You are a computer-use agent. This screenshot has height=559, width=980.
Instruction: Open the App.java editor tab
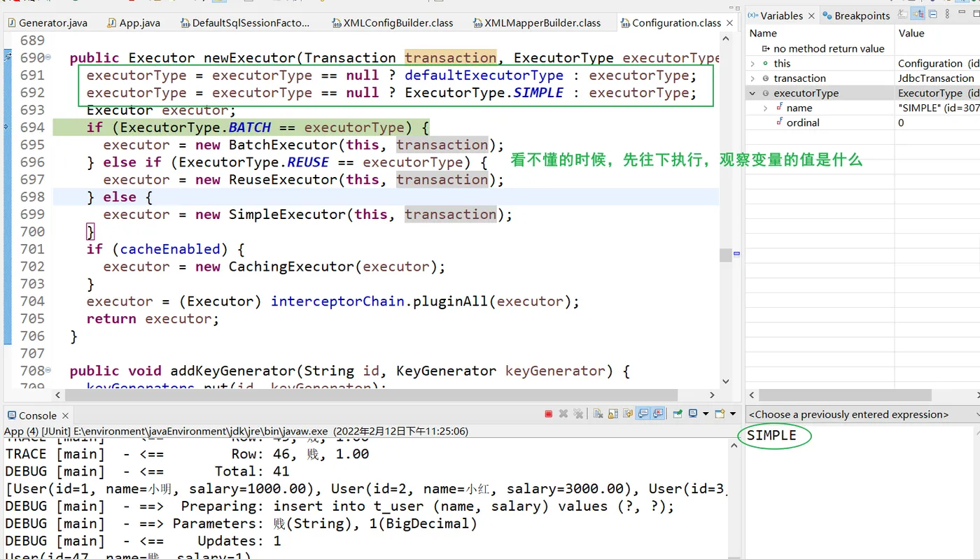tap(133, 23)
